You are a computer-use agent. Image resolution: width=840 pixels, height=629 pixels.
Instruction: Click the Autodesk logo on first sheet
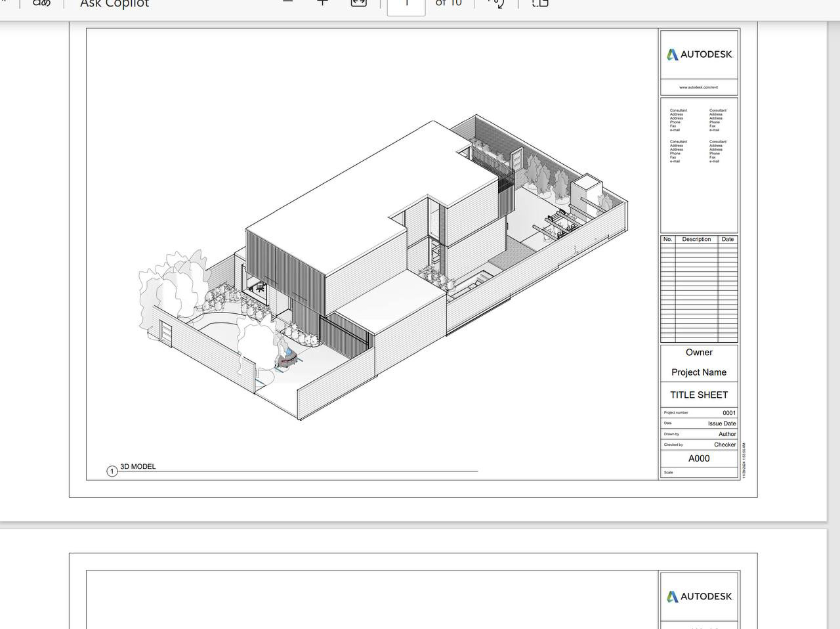700,54
